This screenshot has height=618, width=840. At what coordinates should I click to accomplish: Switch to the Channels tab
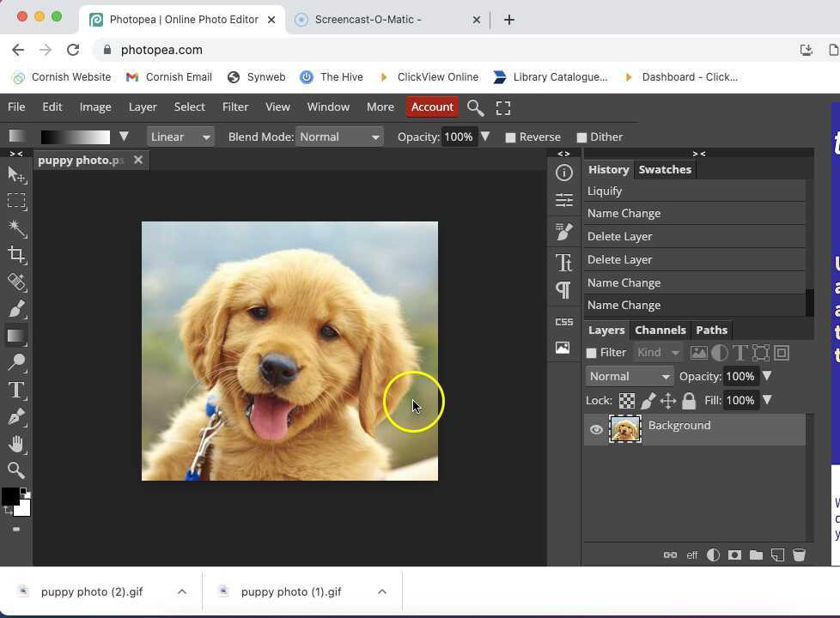click(660, 330)
